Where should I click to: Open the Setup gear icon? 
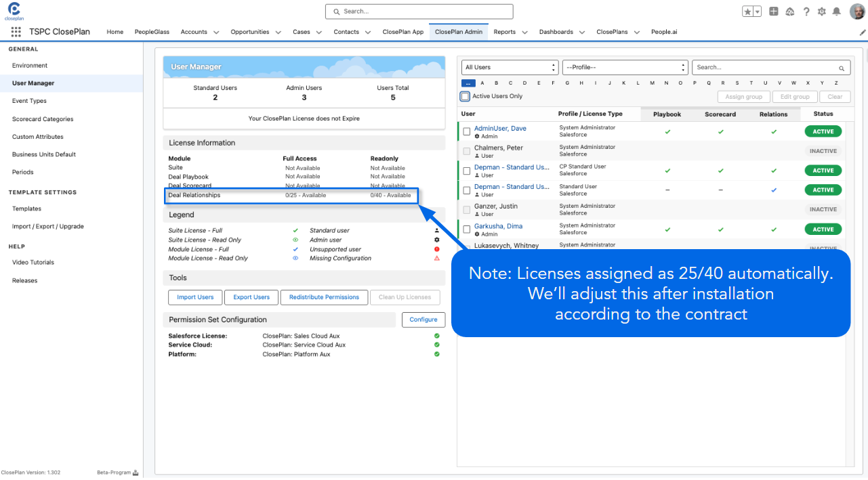(x=822, y=12)
